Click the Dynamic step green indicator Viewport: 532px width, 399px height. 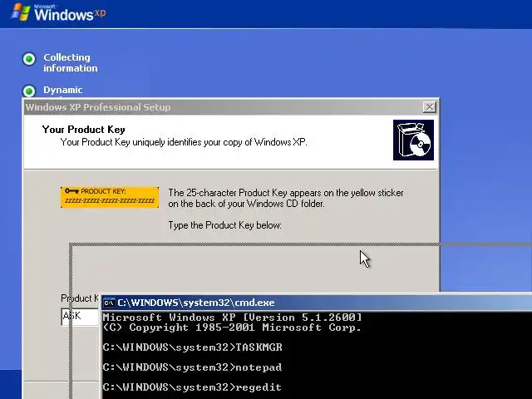29,91
